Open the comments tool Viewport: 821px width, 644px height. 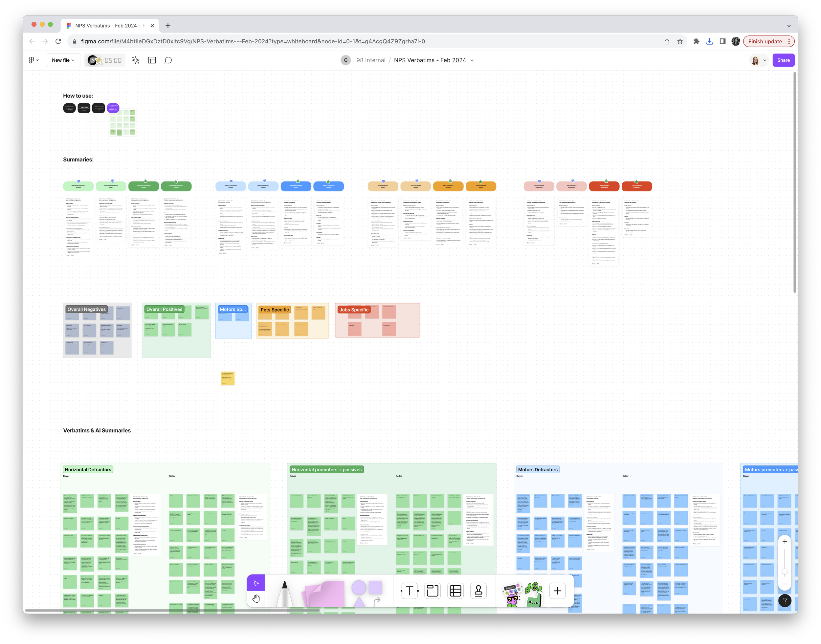click(168, 60)
